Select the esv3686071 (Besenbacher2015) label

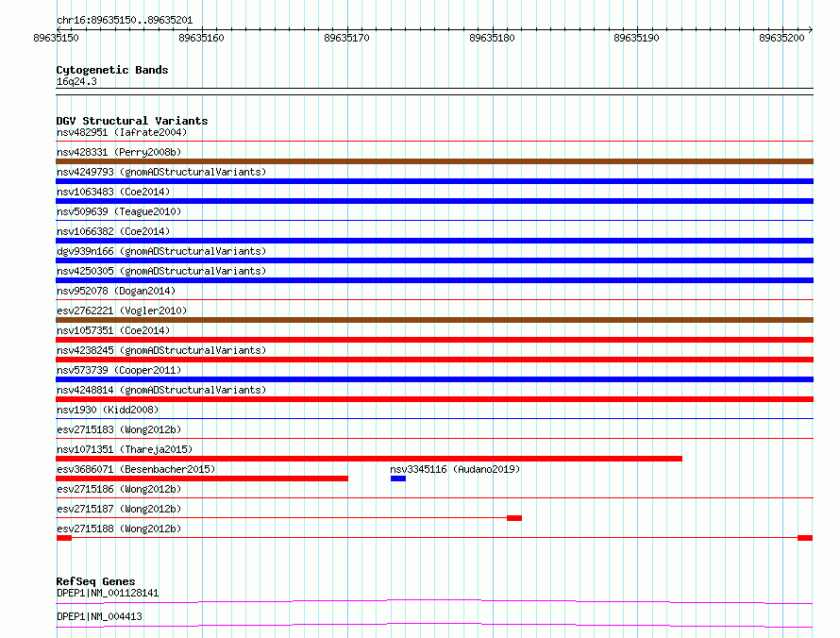[x=136, y=469]
